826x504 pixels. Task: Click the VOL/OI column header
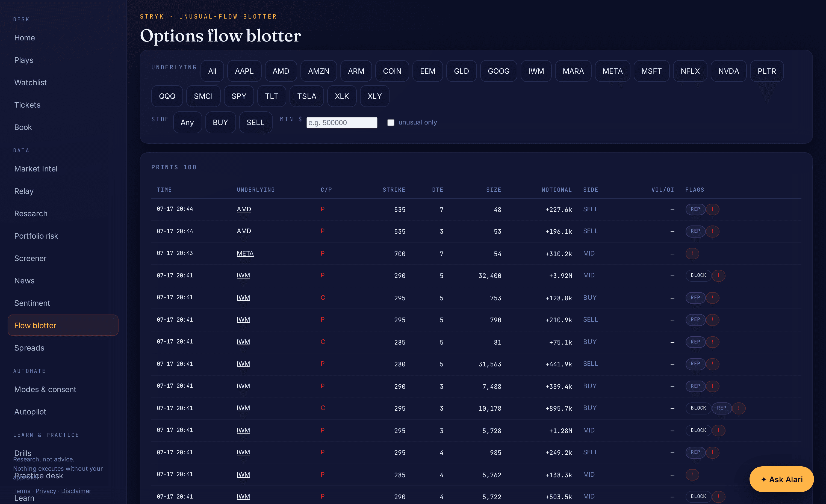[663, 190]
